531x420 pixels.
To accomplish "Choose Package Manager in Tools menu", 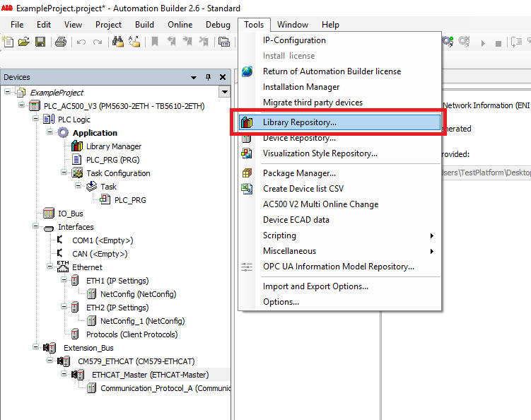I will [299, 173].
